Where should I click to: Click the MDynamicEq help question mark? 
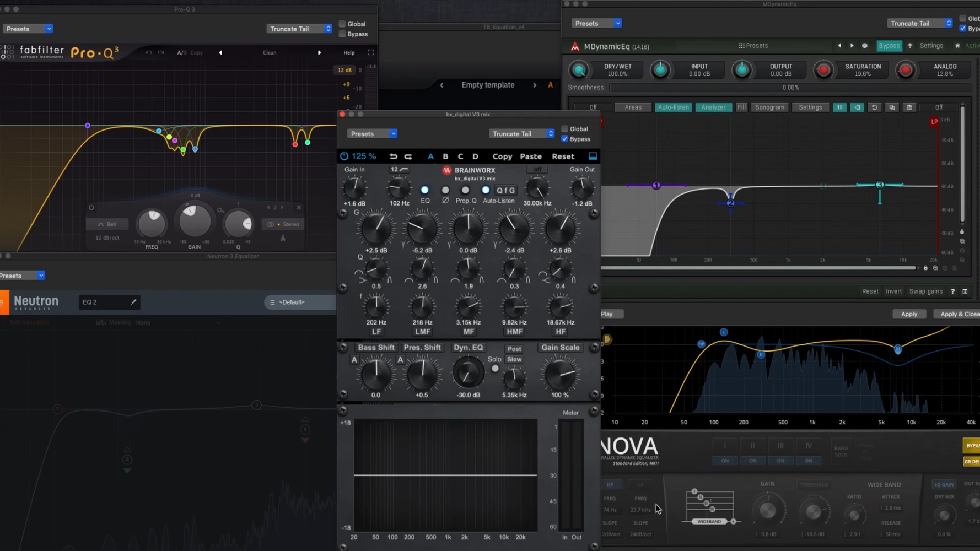(952, 291)
